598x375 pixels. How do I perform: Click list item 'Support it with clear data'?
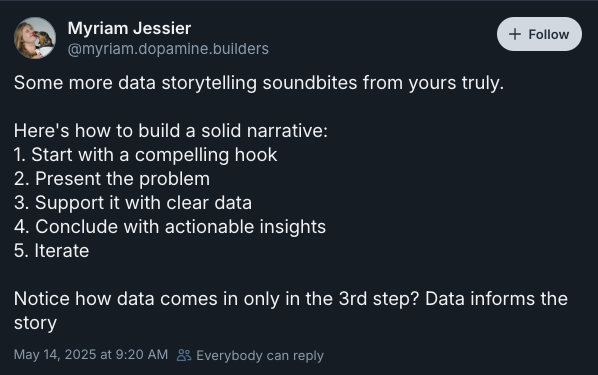click(133, 203)
